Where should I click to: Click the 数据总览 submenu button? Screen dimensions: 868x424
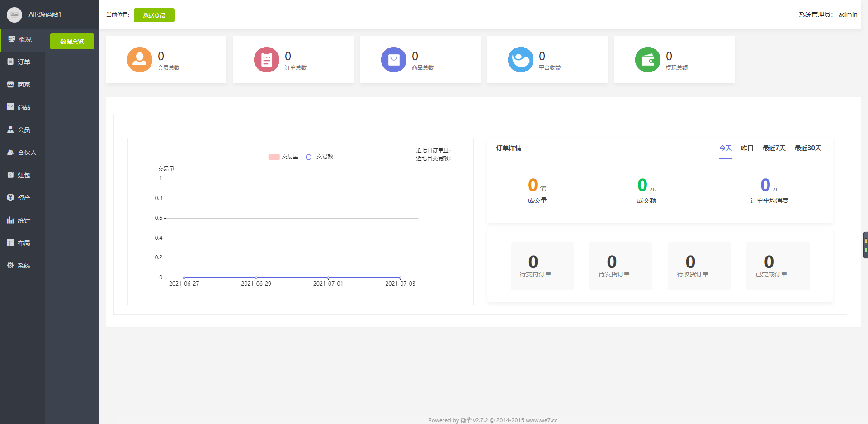point(72,41)
